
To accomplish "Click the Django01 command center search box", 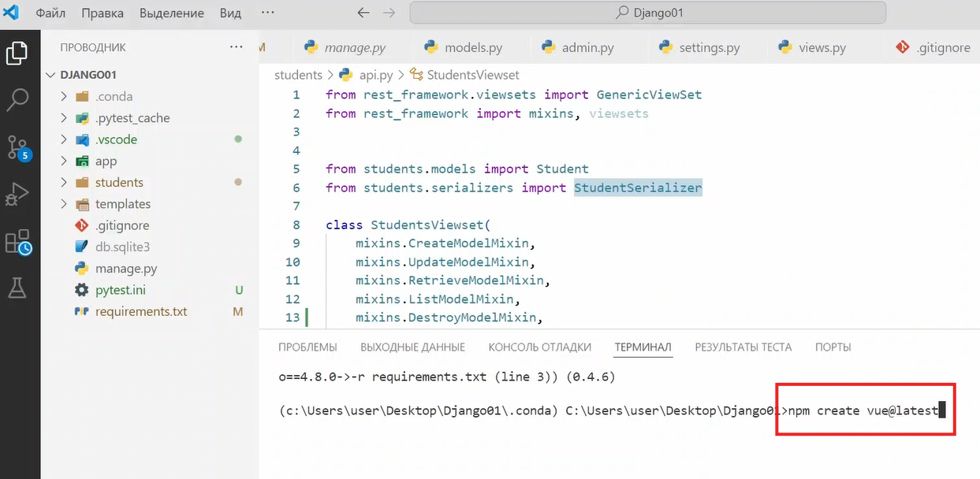I will [647, 13].
